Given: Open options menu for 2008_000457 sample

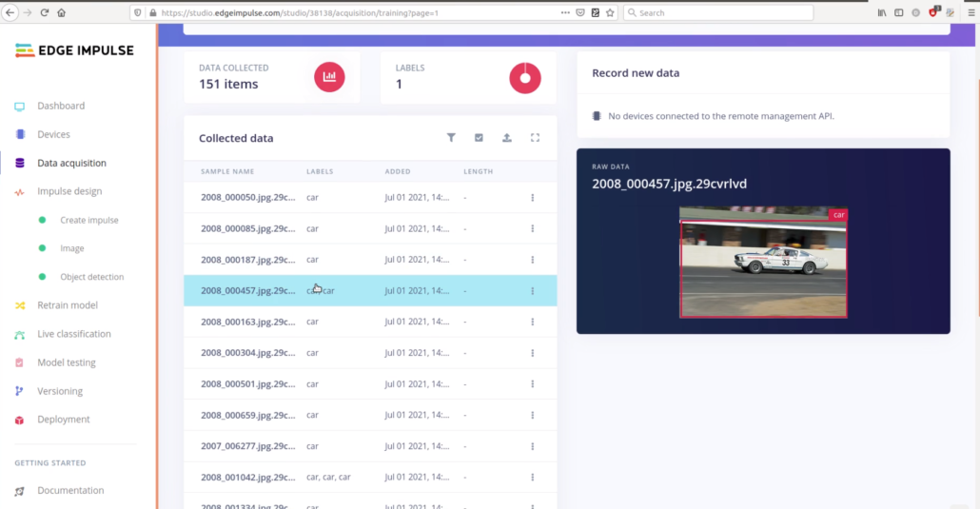Looking at the screenshot, I should (x=532, y=291).
